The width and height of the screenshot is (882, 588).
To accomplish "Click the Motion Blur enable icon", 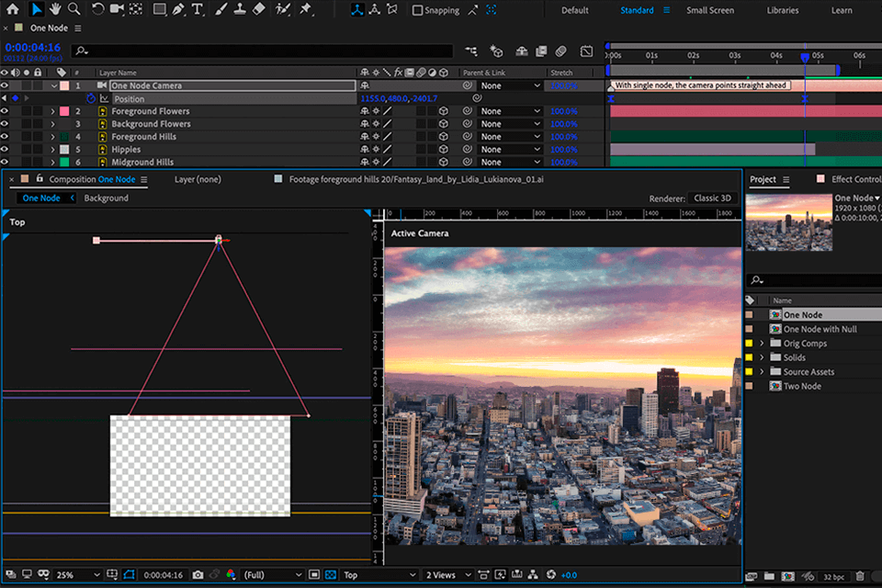I will pyautogui.click(x=560, y=51).
